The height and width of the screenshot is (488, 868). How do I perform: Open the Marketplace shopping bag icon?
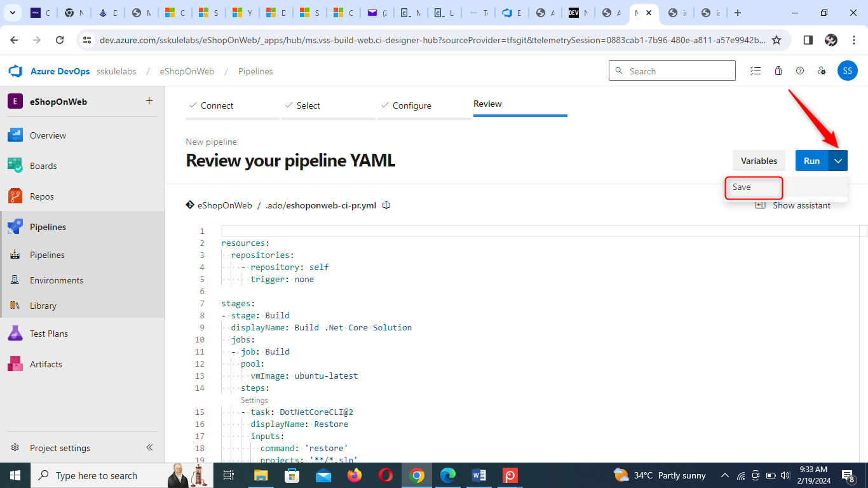(x=778, y=71)
